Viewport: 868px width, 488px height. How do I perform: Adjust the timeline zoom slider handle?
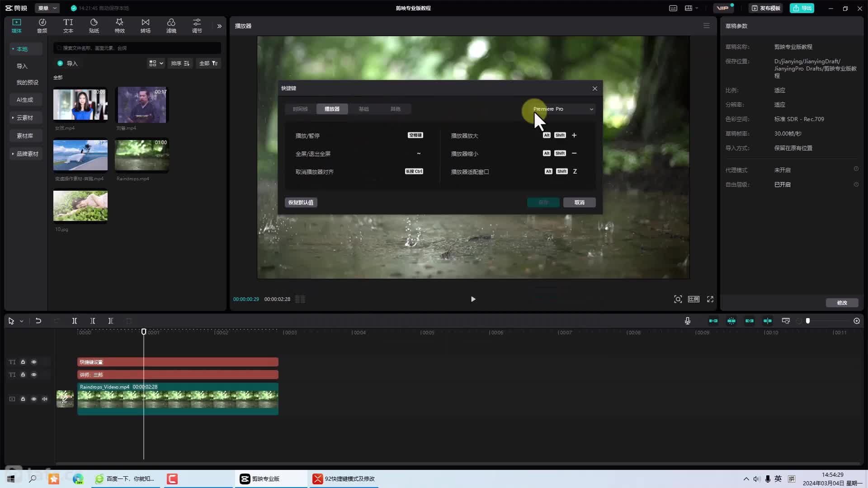tap(808, 321)
